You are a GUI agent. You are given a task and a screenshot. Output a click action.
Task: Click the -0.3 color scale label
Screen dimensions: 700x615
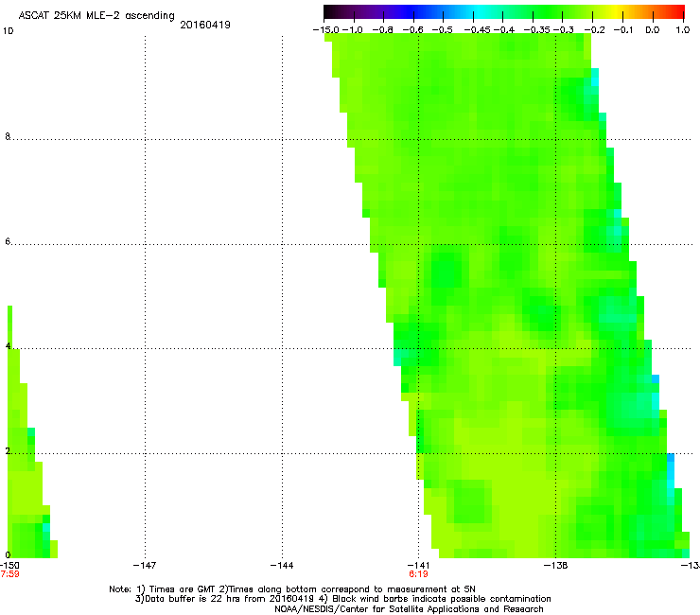pos(564,30)
